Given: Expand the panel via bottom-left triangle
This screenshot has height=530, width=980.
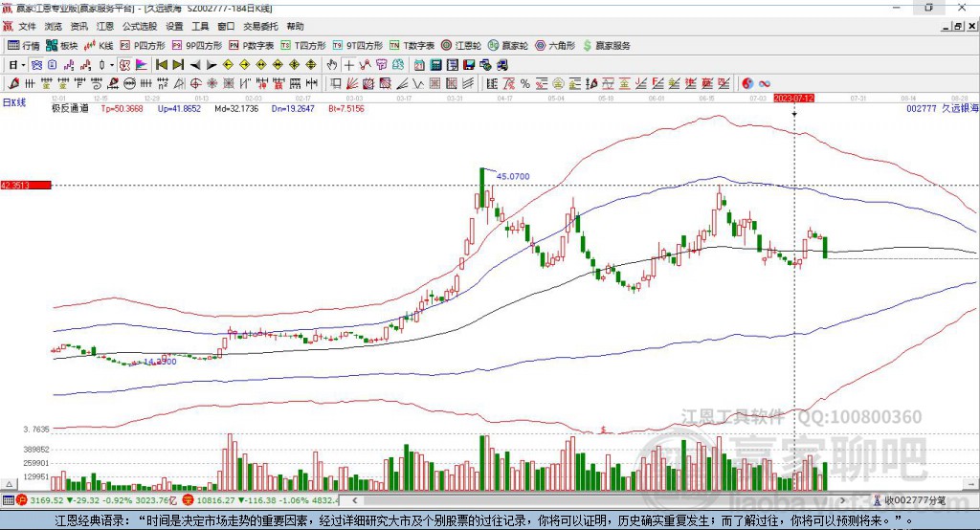Looking at the screenshot, I should (9, 484).
